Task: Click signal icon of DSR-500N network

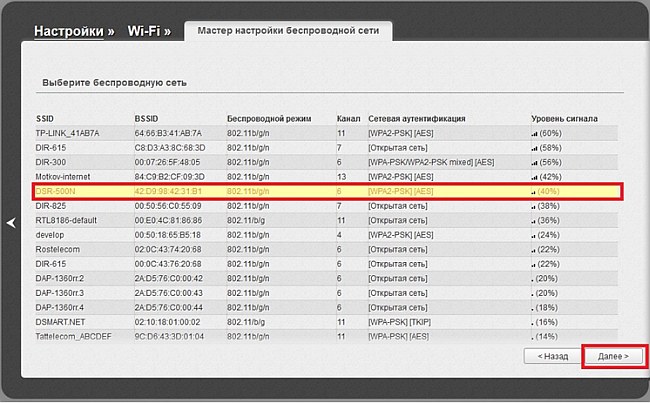Action: coord(535,191)
